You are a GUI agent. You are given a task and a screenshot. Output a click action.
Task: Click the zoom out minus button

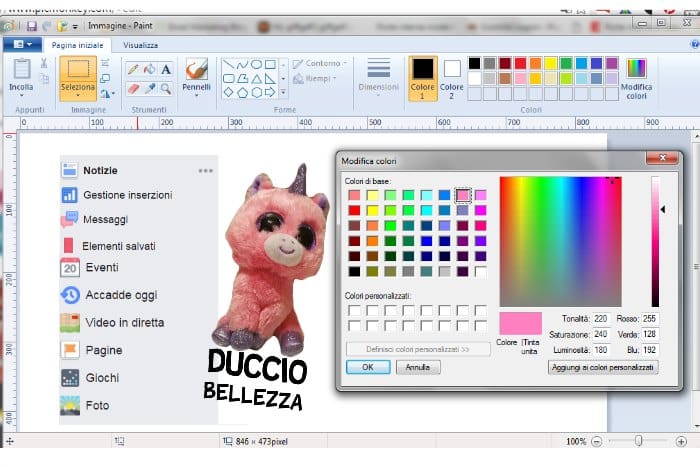click(596, 442)
